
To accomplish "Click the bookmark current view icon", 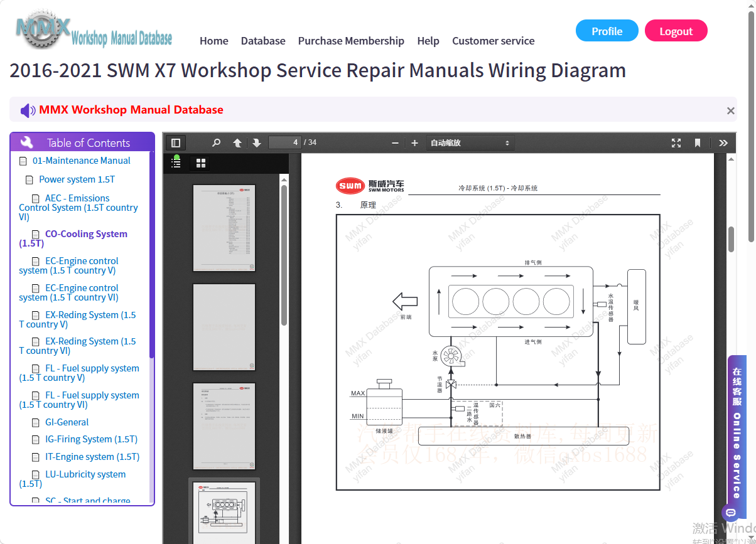I will tap(698, 143).
